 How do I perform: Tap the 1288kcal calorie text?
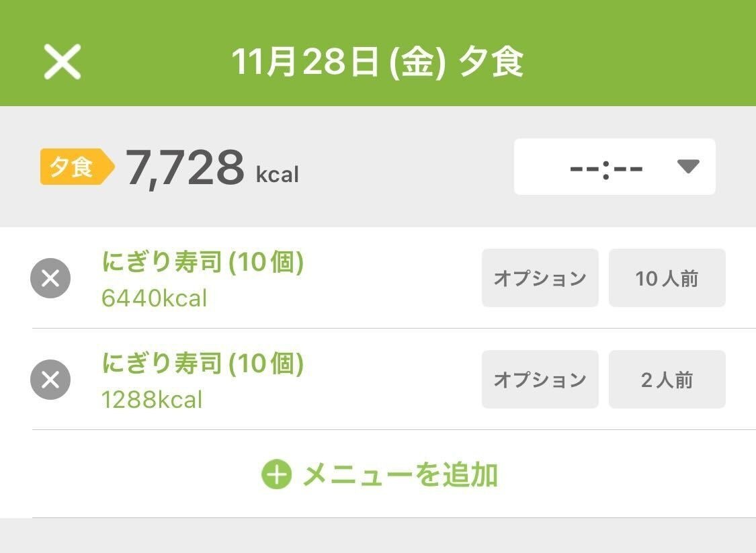151,400
